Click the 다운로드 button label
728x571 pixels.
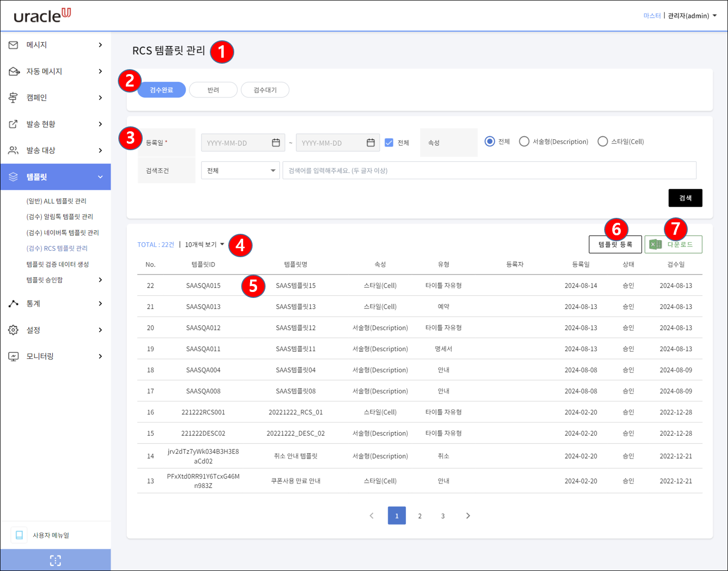click(680, 244)
